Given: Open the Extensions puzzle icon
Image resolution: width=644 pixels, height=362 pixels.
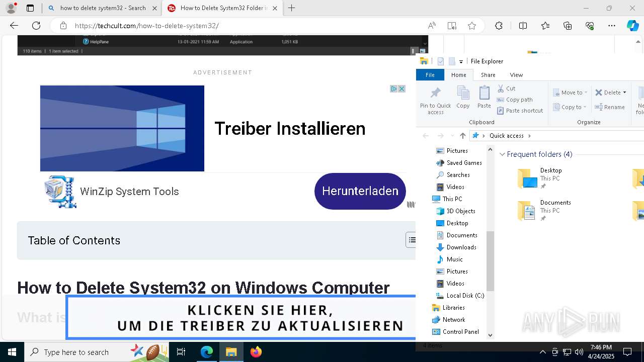Looking at the screenshot, I should [499, 26].
